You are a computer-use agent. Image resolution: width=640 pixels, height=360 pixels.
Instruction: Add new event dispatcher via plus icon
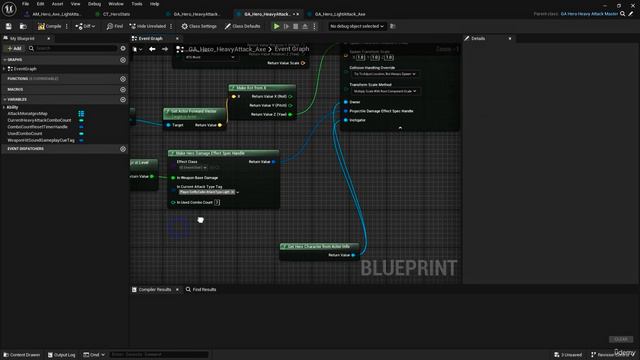point(123,149)
